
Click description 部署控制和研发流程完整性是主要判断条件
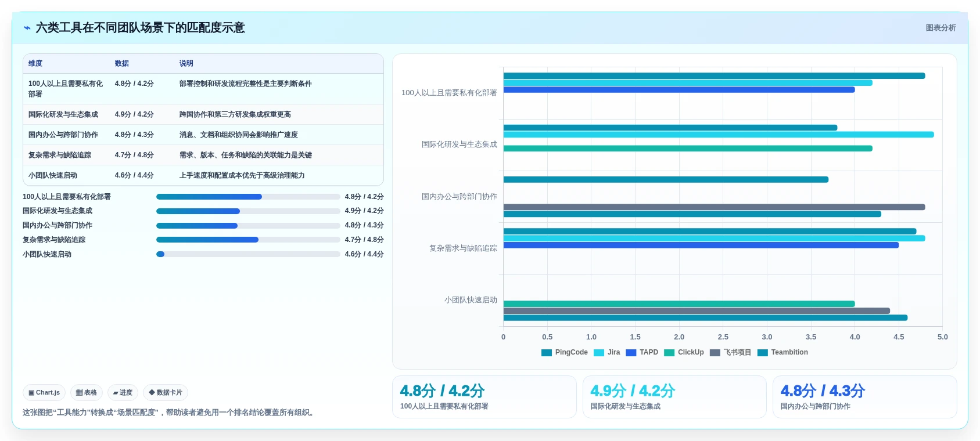(x=246, y=84)
